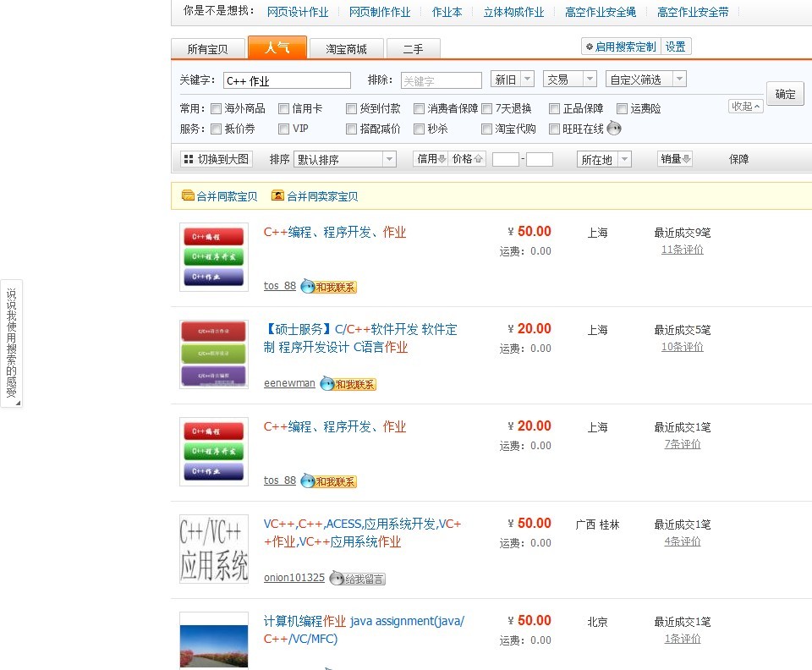Select the 人气 tab
Screen dimensions: 812x670
[x=277, y=47]
